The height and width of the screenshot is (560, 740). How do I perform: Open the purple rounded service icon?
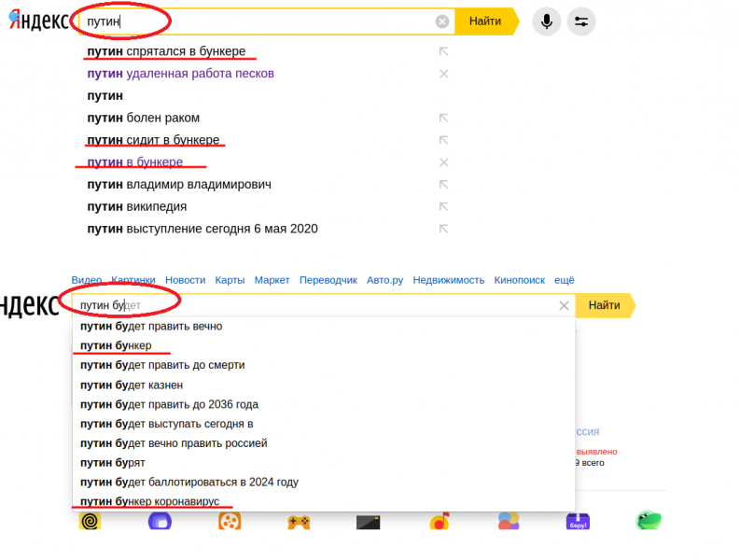(160, 522)
